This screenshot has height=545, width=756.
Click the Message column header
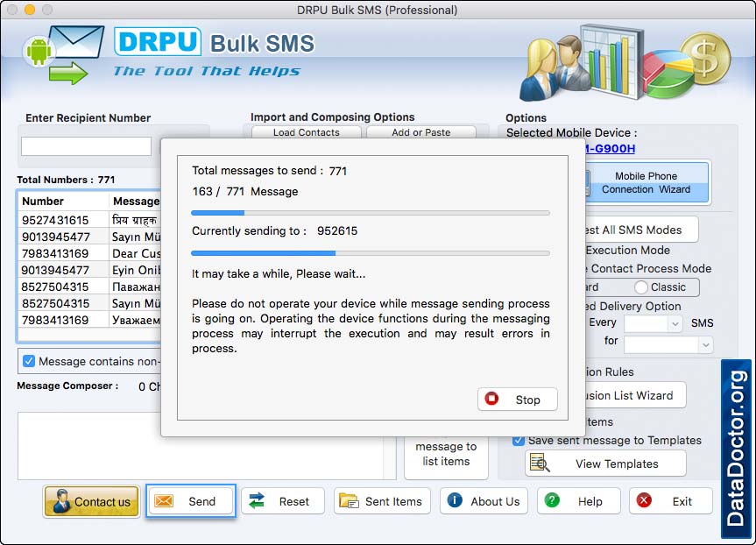click(x=136, y=202)
